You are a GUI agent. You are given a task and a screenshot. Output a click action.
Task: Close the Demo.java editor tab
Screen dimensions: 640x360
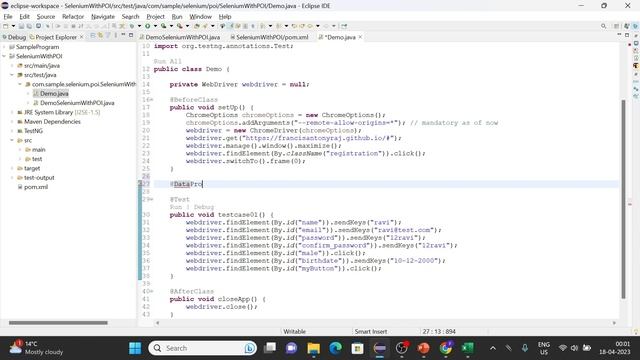[360, 37]
